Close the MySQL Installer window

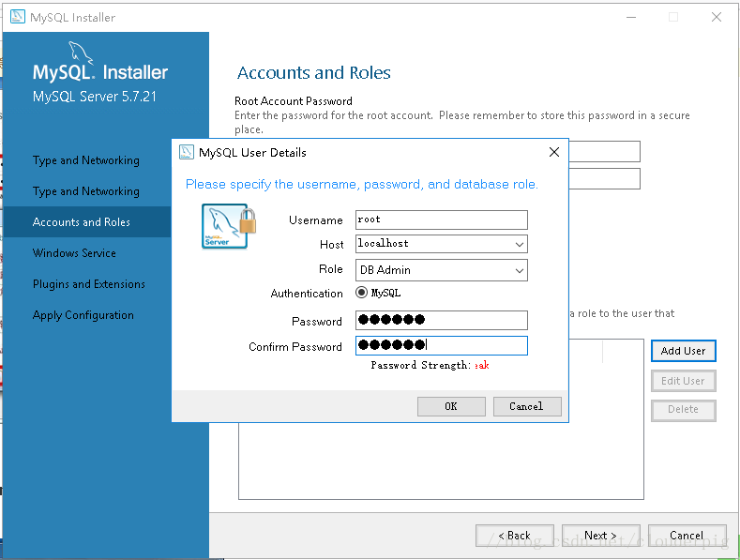(716, 17)
